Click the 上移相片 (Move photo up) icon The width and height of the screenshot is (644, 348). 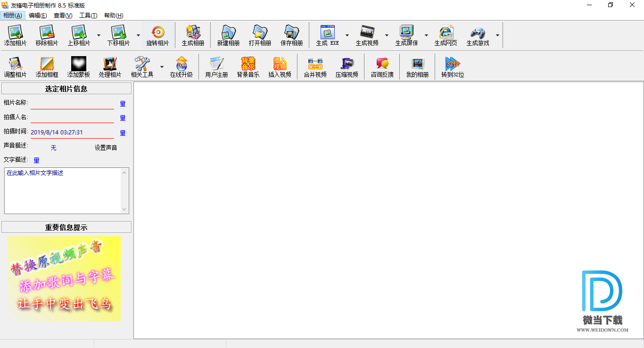tap(79, 35)
